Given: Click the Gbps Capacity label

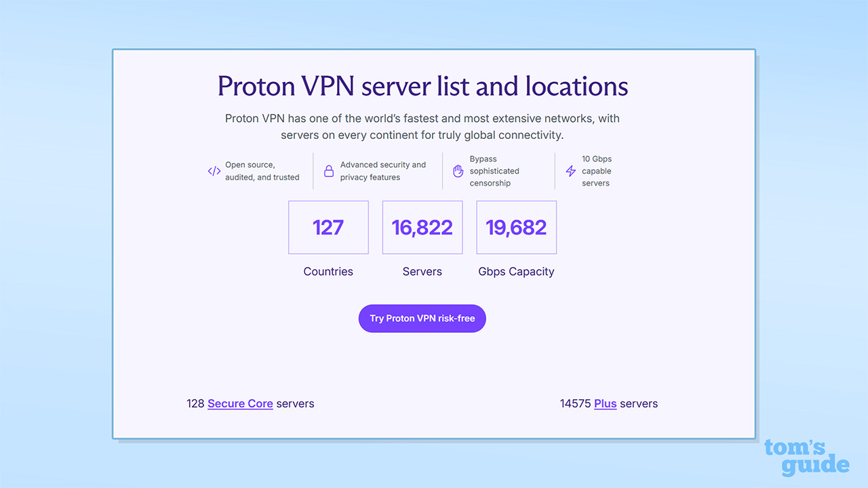Looking at the screenshot, I should pyautogui.click(x=517, y=271).
